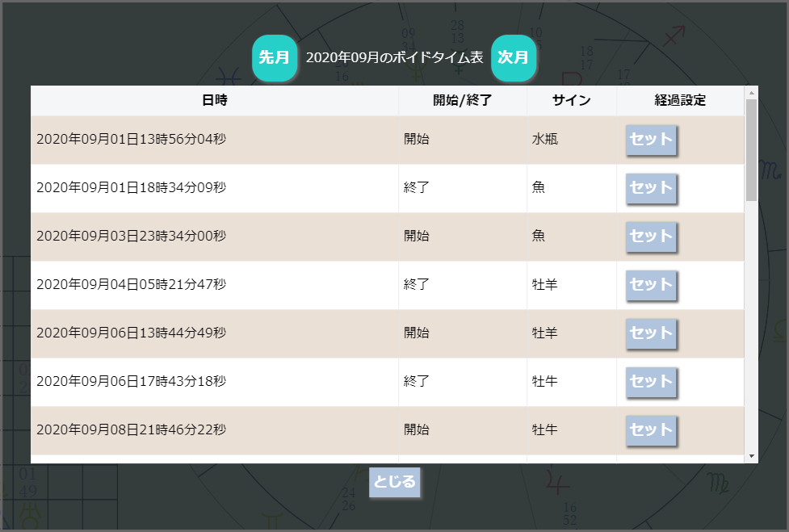Click the table's vertical scrollbar thumb
This screenshot has width=789, height=532.
[x=752, y=149]
